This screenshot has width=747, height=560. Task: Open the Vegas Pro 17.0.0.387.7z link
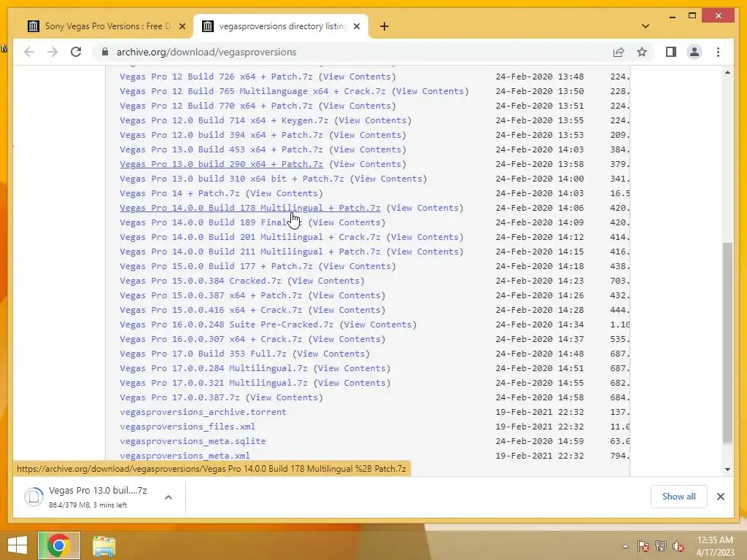pyautogui.click(x=179, y=397)
